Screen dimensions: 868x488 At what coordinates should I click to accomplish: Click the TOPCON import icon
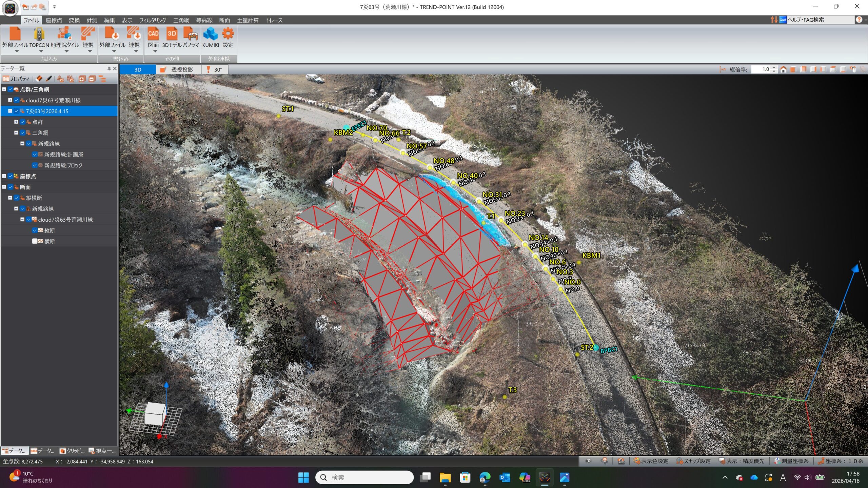(x=39, y=34)
